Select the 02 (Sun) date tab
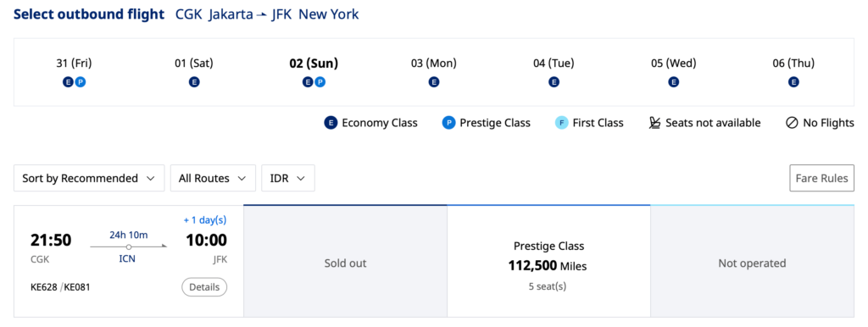 pyautogui.click(x=314, y=72)
